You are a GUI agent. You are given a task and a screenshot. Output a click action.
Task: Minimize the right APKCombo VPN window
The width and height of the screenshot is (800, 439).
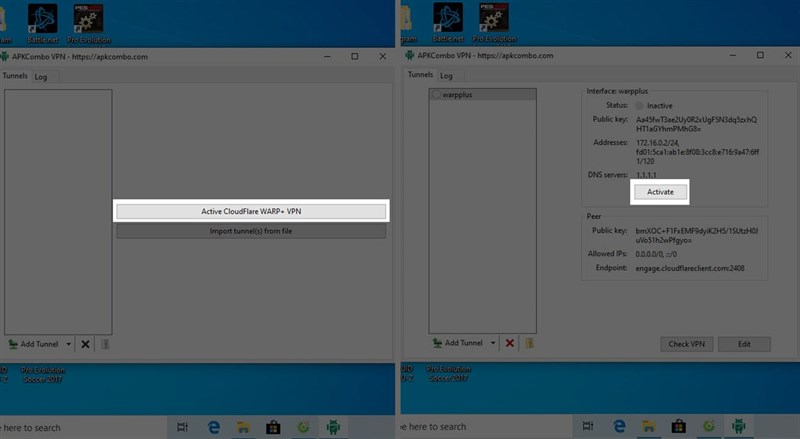click(733, 55)
